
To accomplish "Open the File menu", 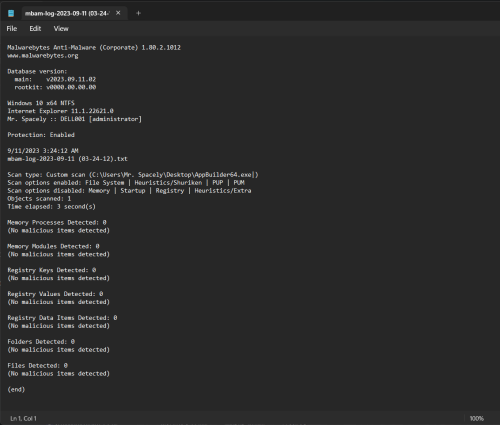I will point(12,29).
